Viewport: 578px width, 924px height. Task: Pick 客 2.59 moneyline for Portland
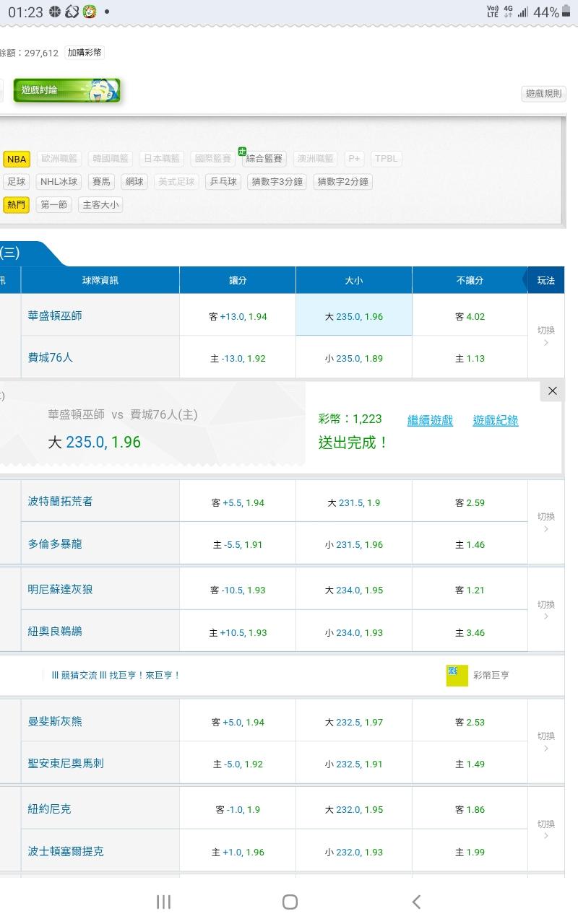470,502
